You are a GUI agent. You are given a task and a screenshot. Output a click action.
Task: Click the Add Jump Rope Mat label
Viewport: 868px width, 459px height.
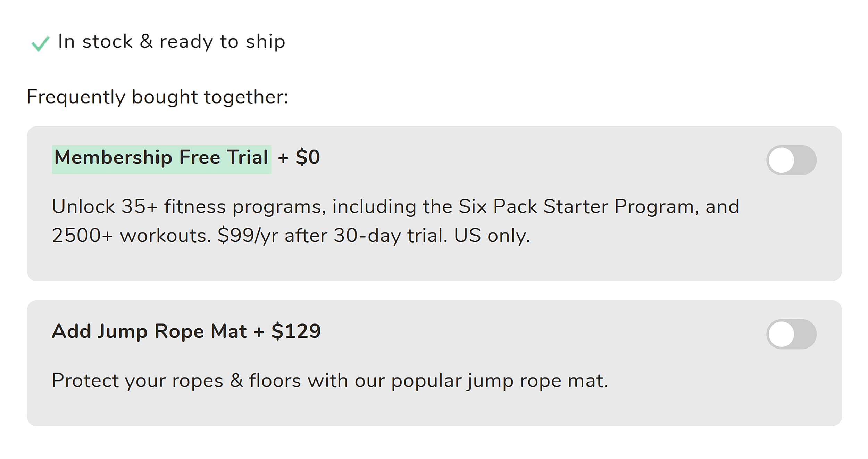(x=149, y=331)
